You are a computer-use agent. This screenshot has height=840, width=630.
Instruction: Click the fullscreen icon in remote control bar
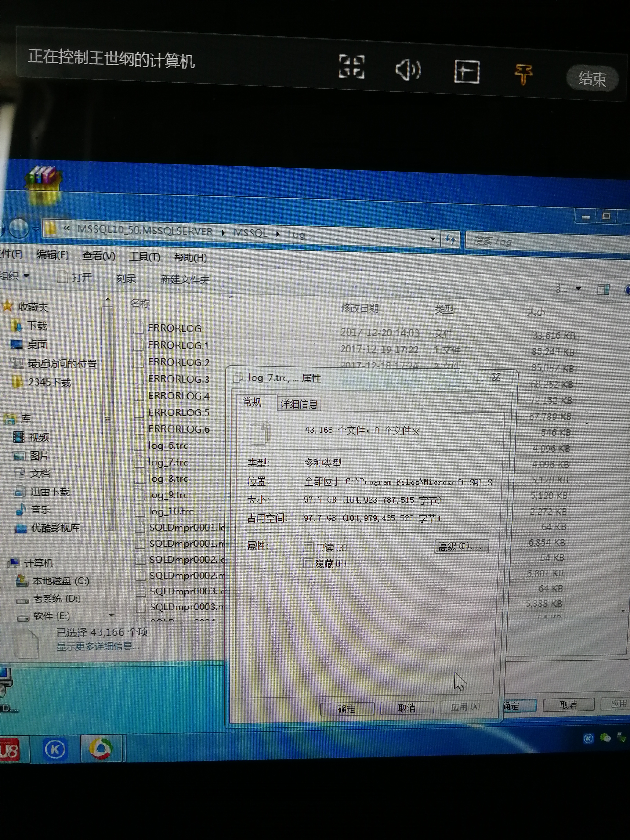coord(351,67)
